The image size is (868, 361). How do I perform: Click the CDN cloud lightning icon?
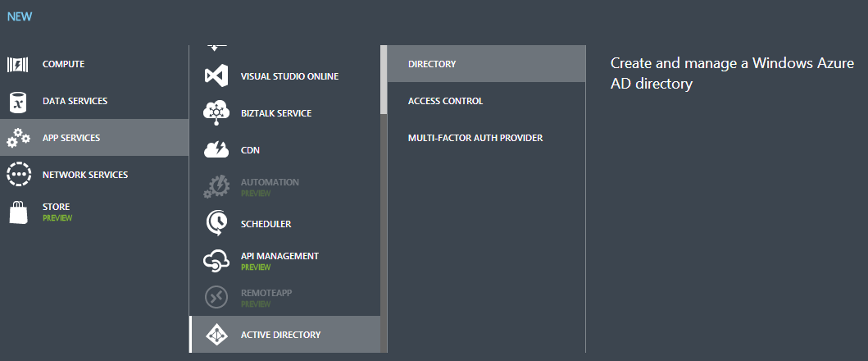[216, 149]
